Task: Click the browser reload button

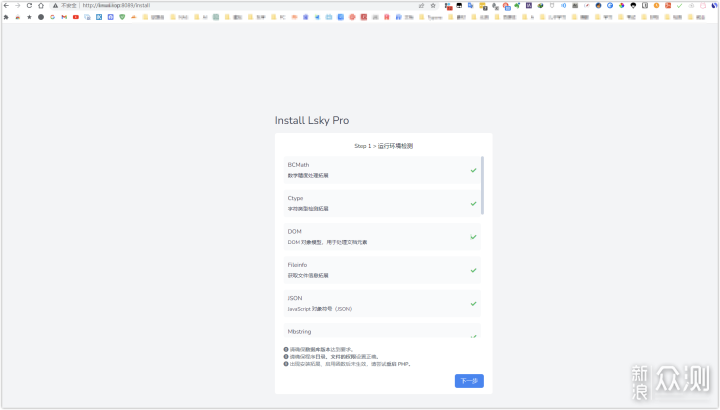Action: click(29, 5)
